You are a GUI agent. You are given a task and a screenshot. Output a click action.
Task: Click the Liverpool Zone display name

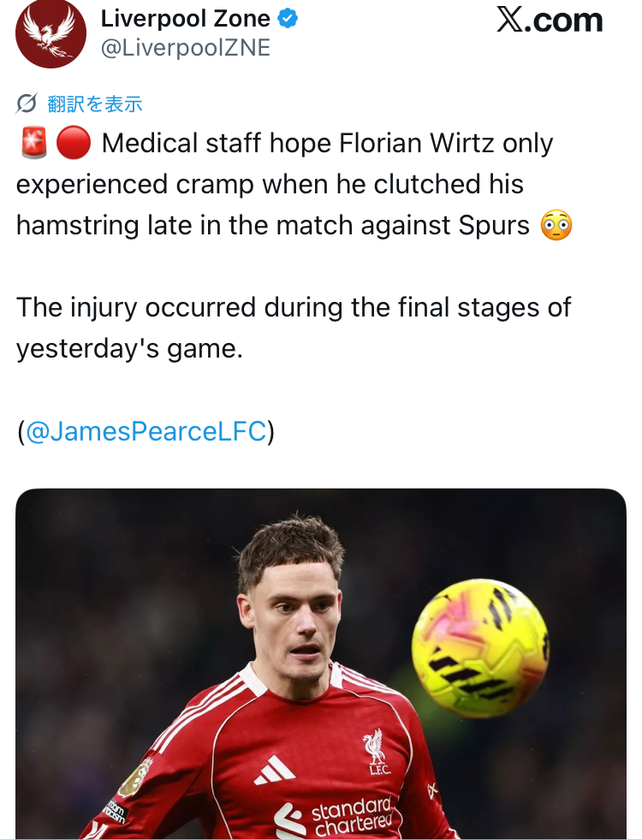(186, 18)
